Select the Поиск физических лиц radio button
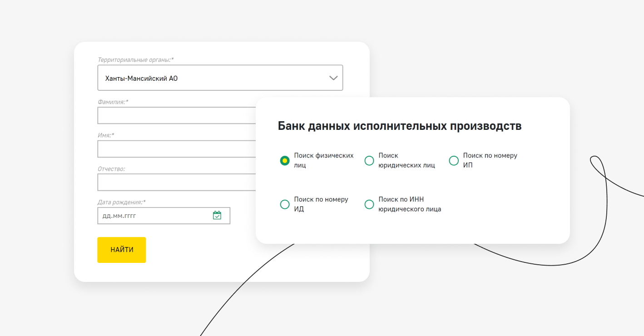This screenshot has width=644, height=336. [x=285, y=160]
